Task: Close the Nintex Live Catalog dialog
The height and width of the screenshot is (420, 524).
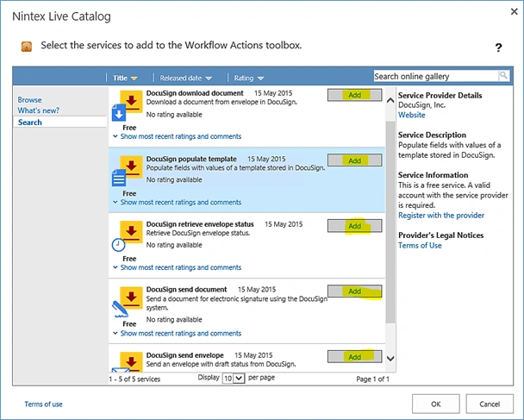Action: pos(514,12)
